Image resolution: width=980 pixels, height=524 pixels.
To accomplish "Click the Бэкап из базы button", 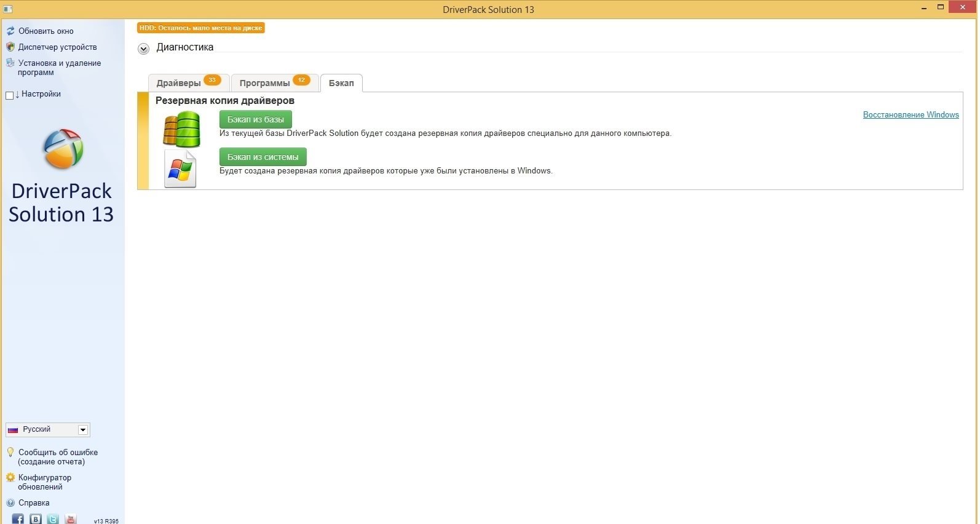I will (256, 119).
